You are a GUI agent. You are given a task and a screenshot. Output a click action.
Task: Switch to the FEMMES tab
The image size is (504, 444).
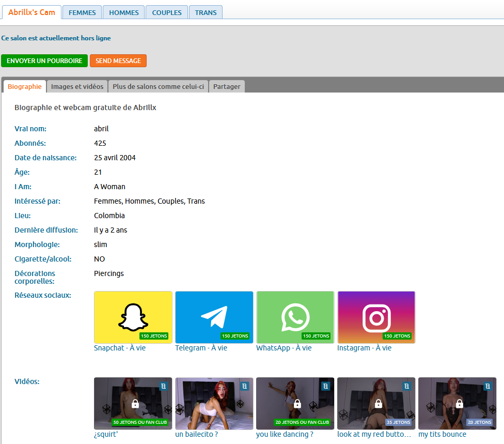[x=82, y=12]
